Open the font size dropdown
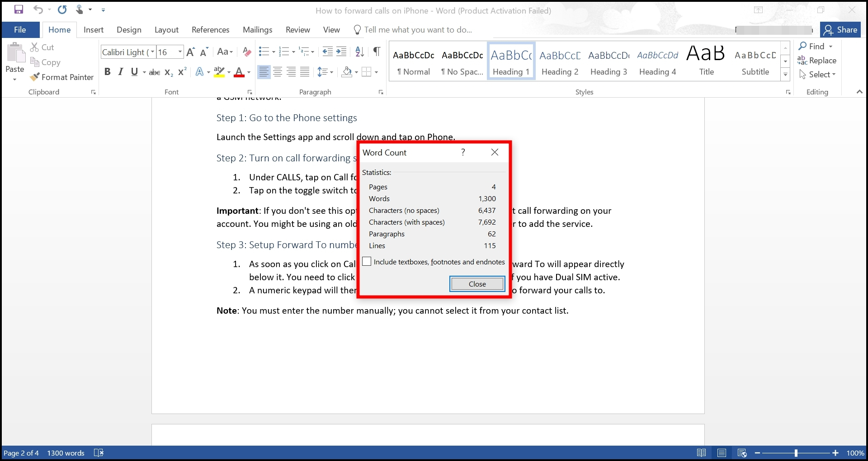Image resolution: width=868 pixels, height=461 pixels. click(x=180, y=52)
